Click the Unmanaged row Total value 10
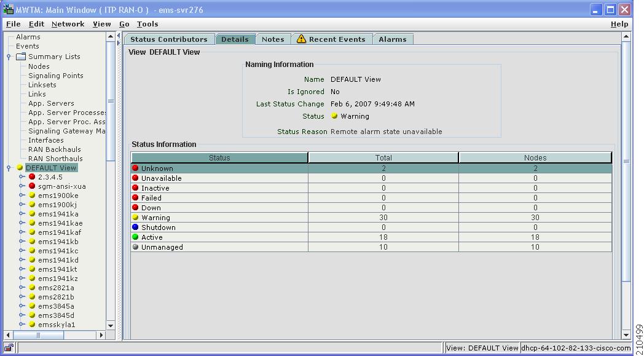This screenshot has width=644, height=356. (383, 247)
